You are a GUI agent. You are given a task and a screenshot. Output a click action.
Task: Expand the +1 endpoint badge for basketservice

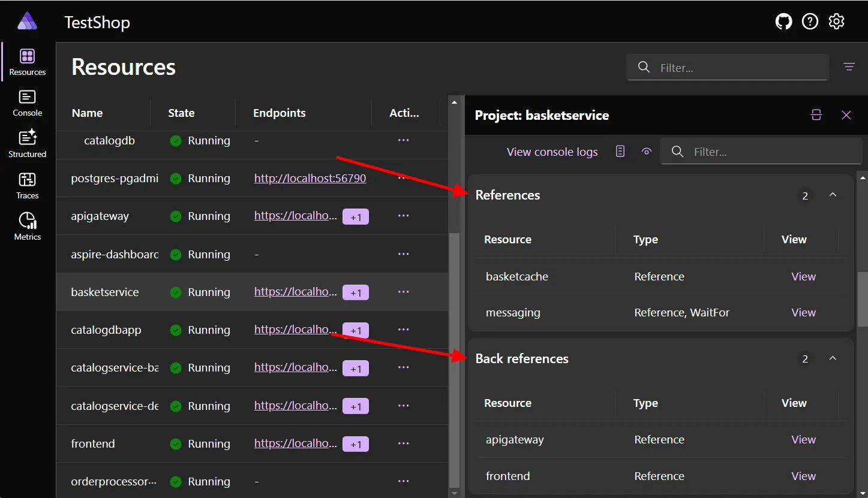coord(355,292)
